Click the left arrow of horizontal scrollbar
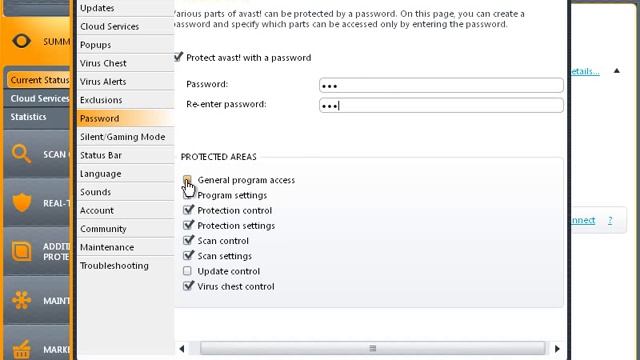This screenshot has height=360, width=640. [x=182, y=349]
